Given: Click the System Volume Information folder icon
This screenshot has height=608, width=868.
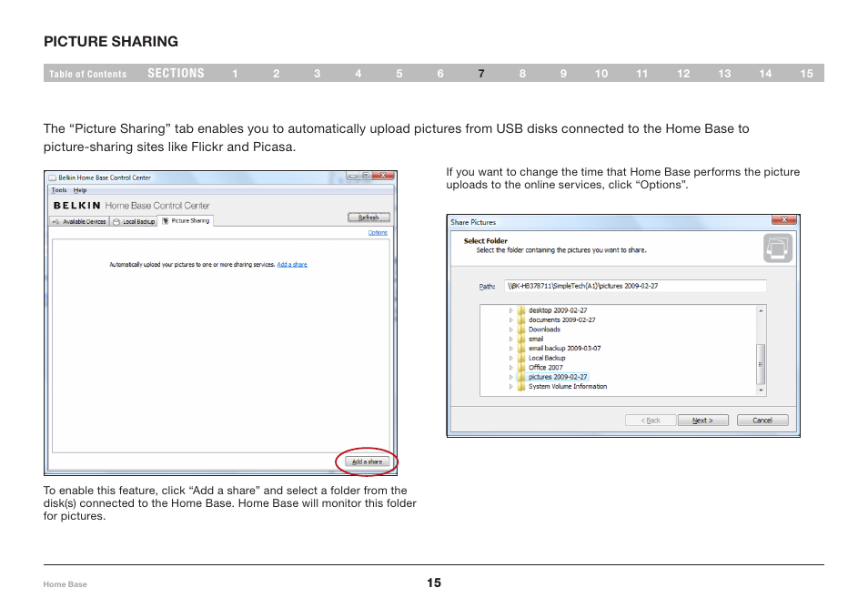Looking at the screenshot, I should (x=521, y=387).
